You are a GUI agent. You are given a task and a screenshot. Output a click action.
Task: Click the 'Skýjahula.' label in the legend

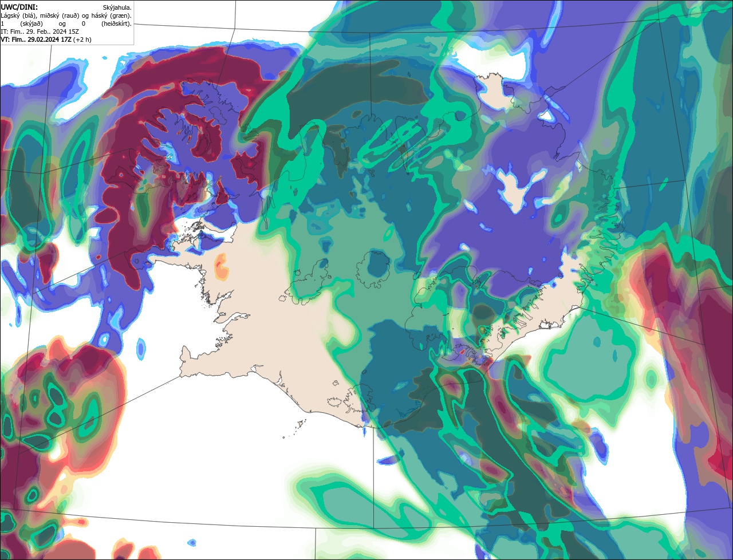(117, 8)
